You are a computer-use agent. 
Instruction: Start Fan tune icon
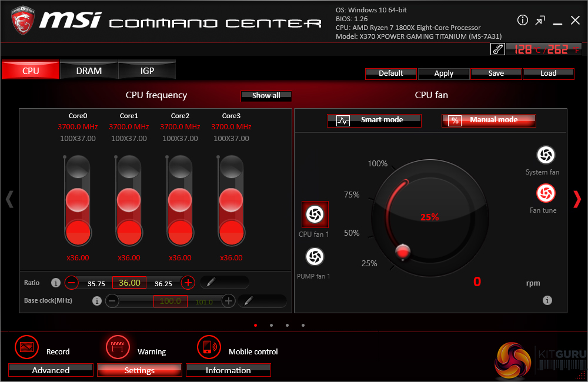coord(546,193)
